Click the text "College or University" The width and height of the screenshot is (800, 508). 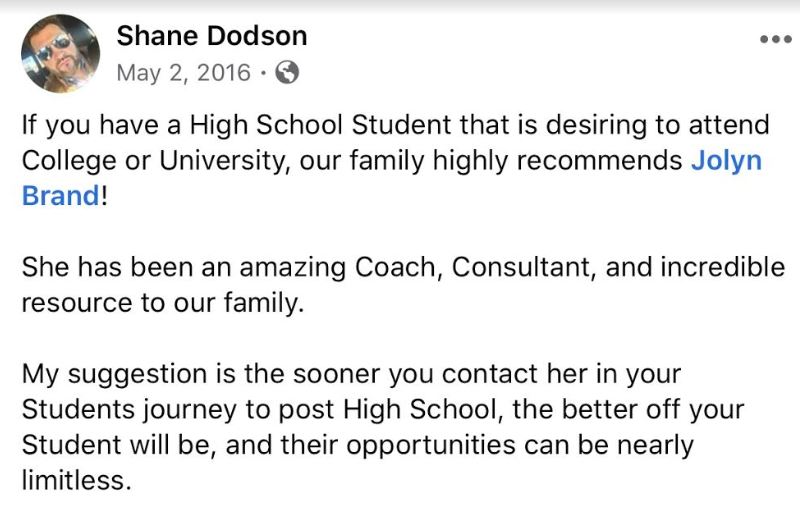click(x=156, y=161)
